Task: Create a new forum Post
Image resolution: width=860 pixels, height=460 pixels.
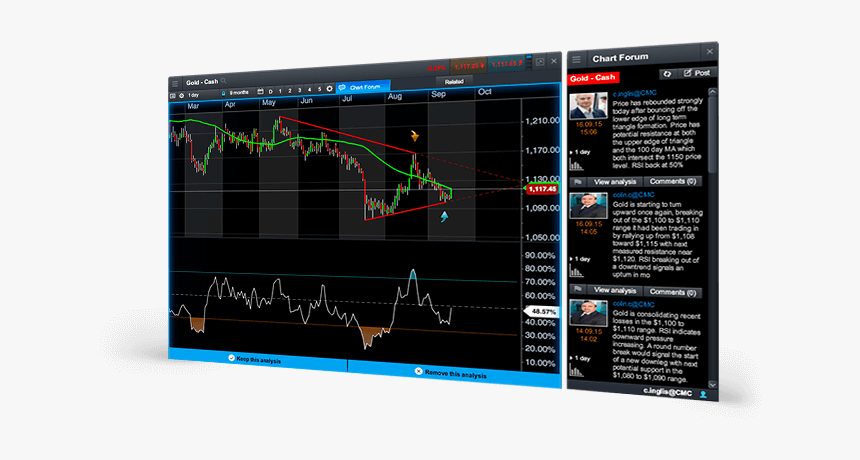Action: (697, 73)
